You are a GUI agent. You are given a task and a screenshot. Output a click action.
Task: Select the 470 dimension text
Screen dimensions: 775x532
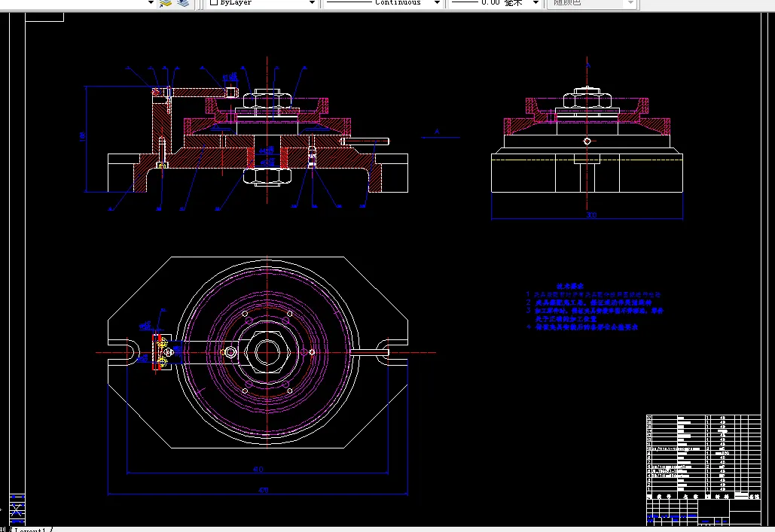click(x=264, y=490)
